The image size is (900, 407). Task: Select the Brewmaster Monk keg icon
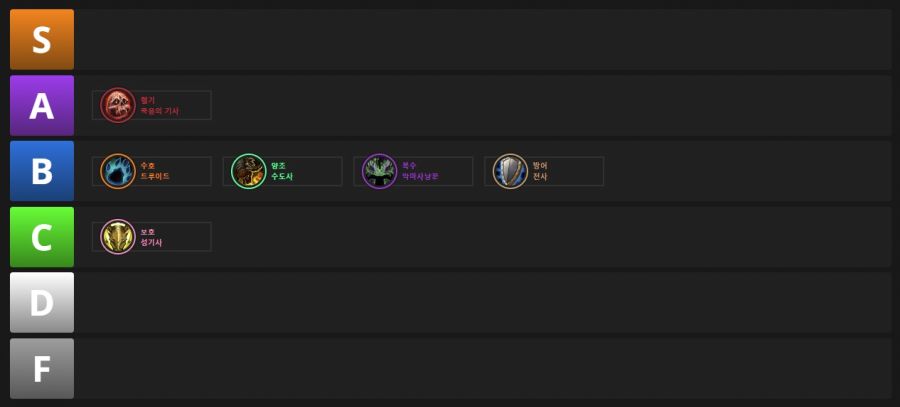(x=249, y=171)
